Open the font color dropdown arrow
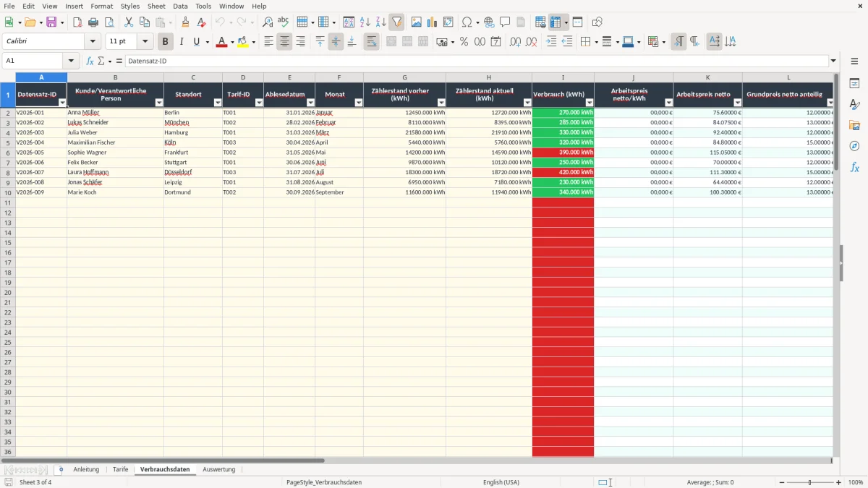Viewport: 868px width, 488px height. pyautogui.click(x=231, y=42)
